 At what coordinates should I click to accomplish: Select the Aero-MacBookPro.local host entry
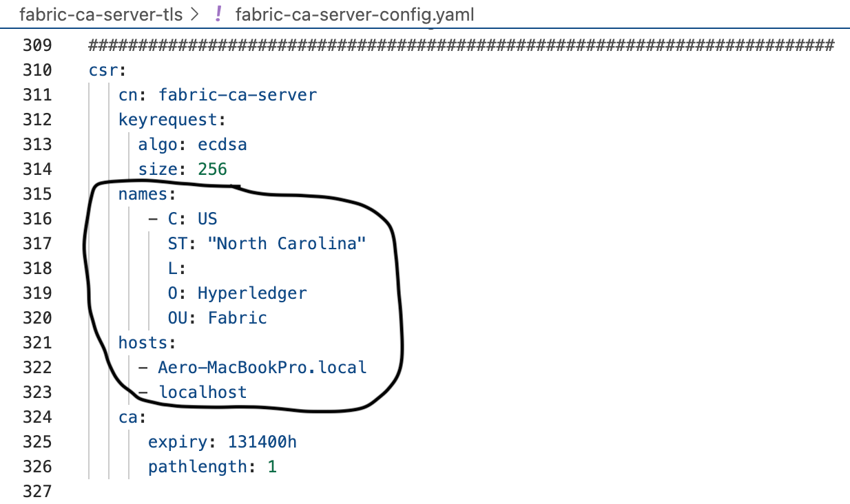coord(262,368)
